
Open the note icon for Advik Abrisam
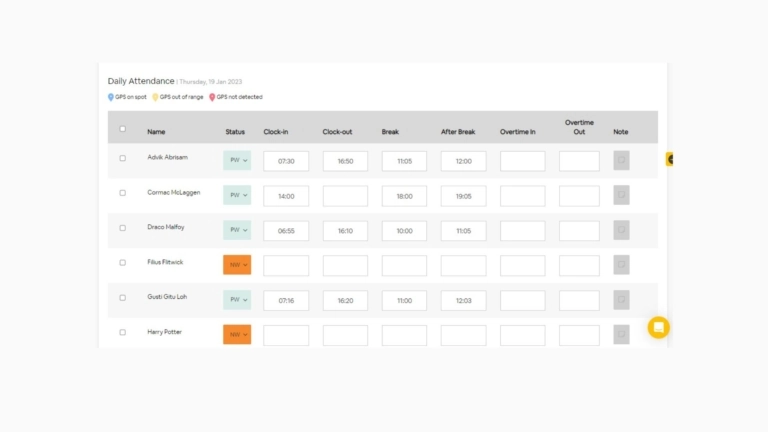coord(621,161)
